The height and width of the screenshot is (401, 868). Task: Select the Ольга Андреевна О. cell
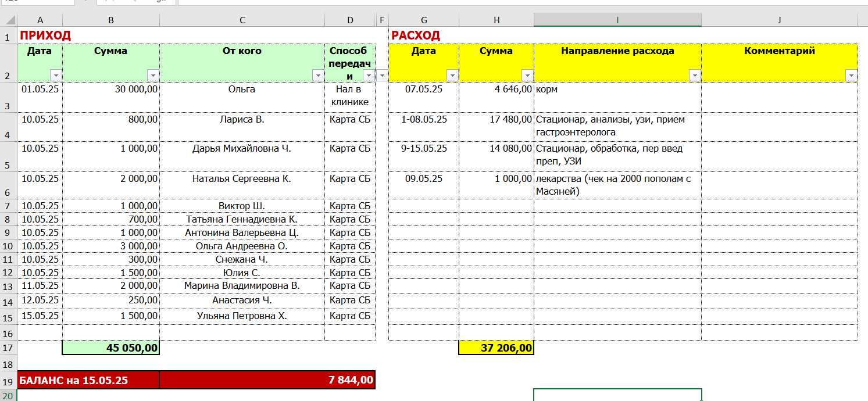[242, 246]
